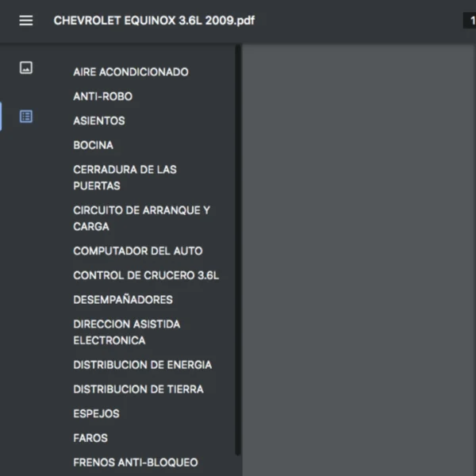The image size is (476, 476).
Task: Go to the FAROS section
Action: (x=90, y=438)
